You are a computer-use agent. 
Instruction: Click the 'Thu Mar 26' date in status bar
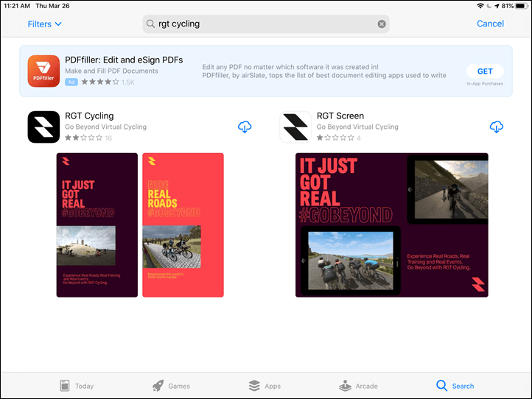pyautogui.click(x=52, y=6)
